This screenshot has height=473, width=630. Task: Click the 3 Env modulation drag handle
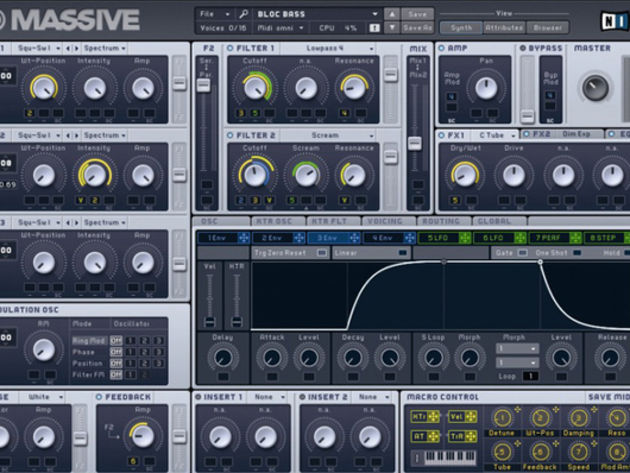tap(354, 238)
